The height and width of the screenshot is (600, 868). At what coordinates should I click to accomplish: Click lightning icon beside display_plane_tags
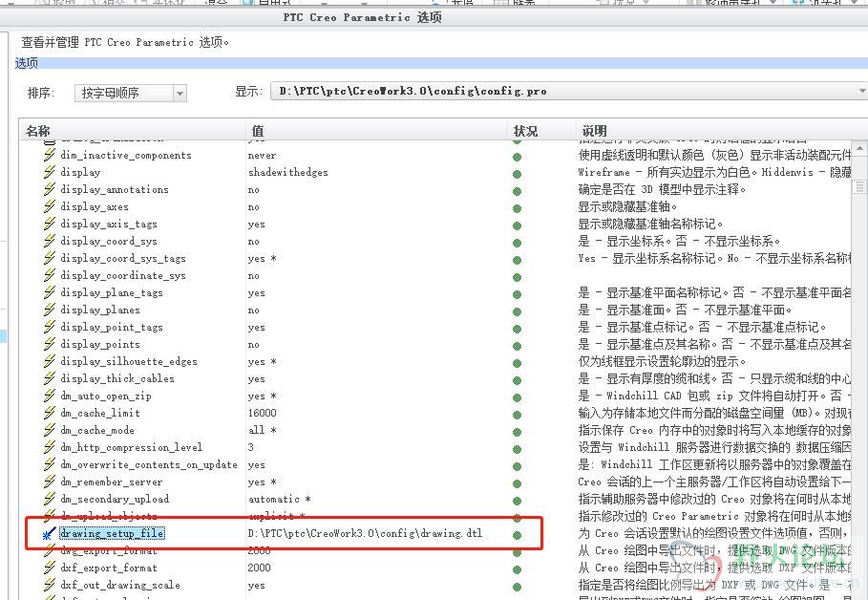click(x=50, y=292)
